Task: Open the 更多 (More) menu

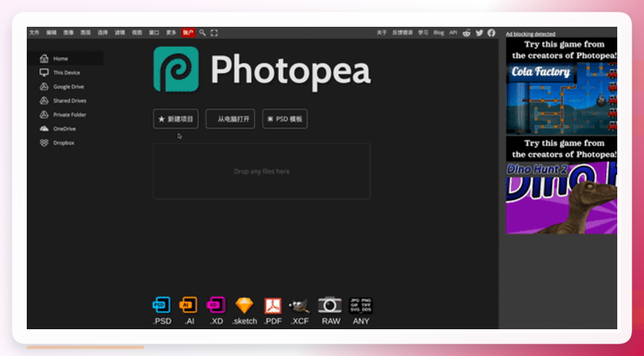Action: point(172,33)
